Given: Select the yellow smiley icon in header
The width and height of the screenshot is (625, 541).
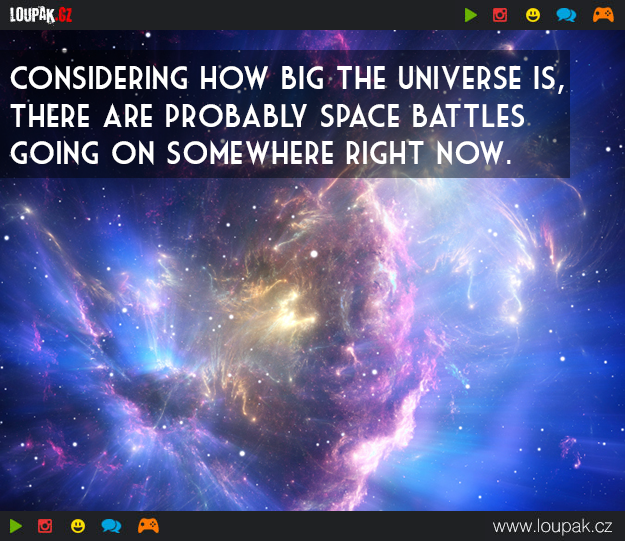Looking at the screenshot, I should [533, 15].
